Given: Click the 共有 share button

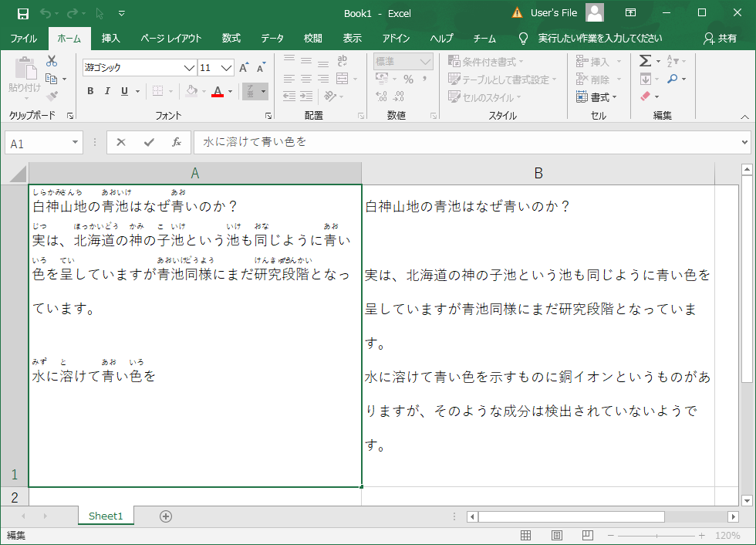Looking at the screenshot, I should 720,39.
